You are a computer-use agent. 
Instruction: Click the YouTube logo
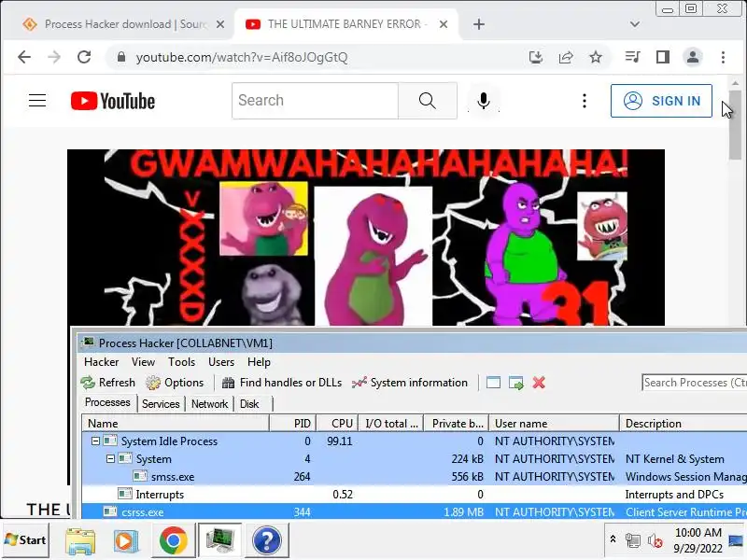(113, 101)
